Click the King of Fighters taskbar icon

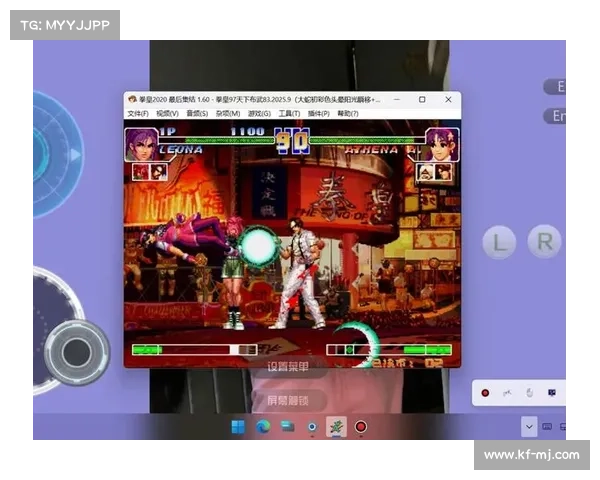[x=337, y=426]
